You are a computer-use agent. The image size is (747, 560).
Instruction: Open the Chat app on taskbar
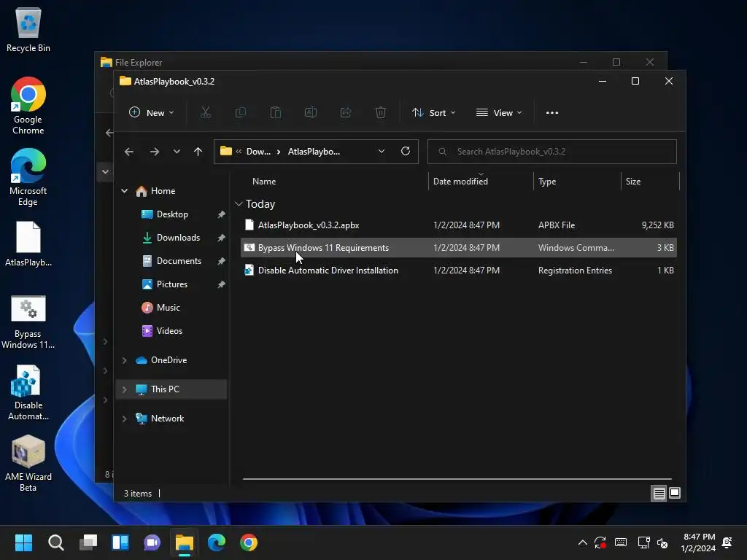tap(152, 542)
